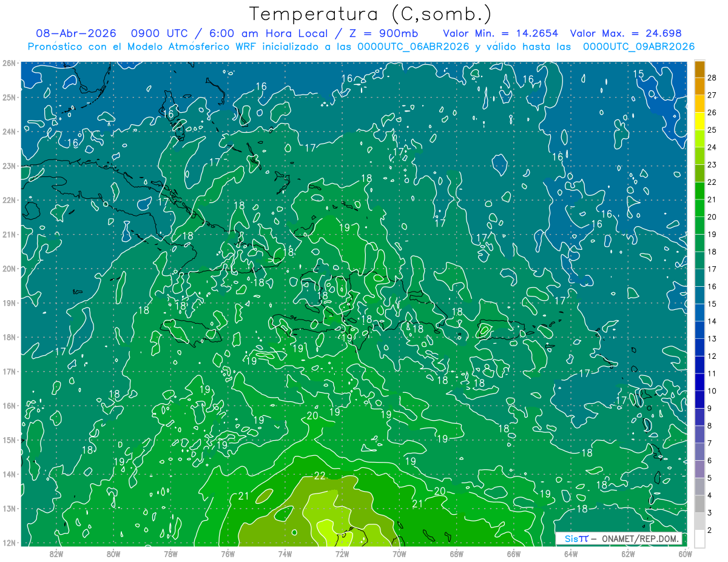
Task: Click the 22 contour label on map
Action: coord(320,476)
